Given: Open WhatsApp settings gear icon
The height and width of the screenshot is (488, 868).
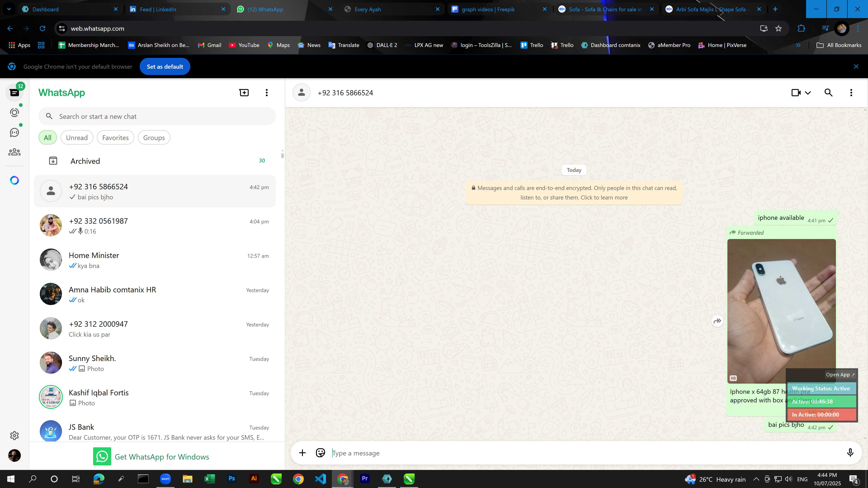Looking at the screenshot, I should pyautogui.click(x=14, y=435).
